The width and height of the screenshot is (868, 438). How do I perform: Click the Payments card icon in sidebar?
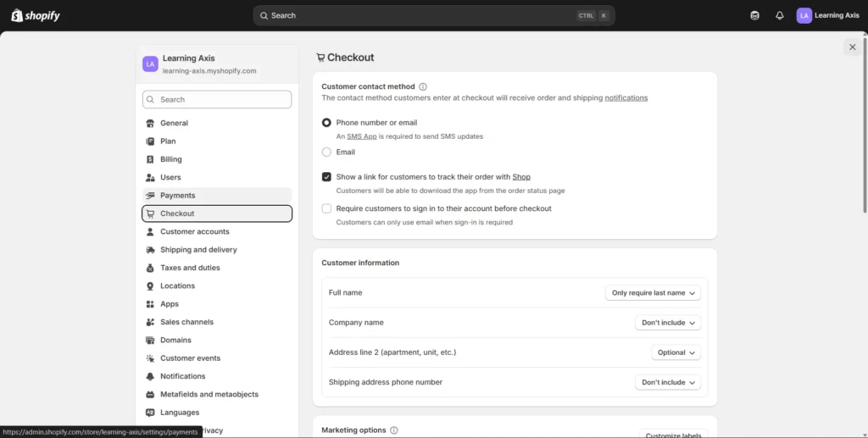[x=150, y=196]
